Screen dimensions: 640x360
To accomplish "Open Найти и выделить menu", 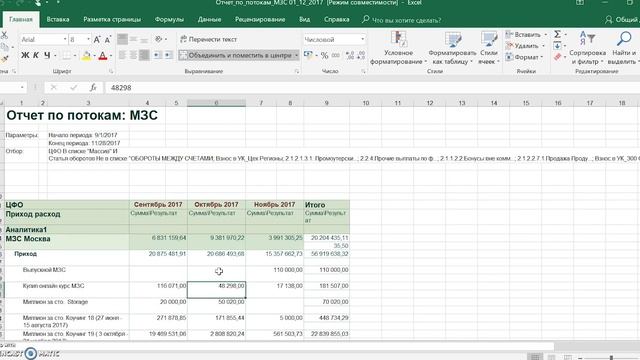I will pos(623,48).
